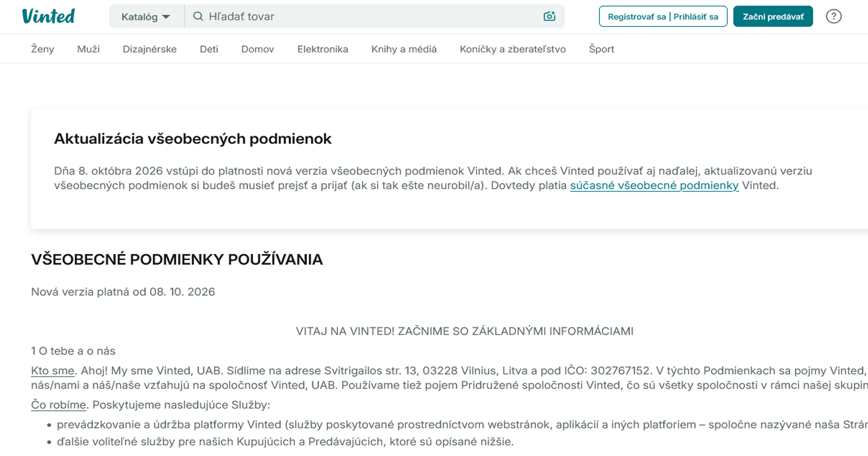Open the Knihy a médiá category
The image size is (868, 456).
pos(404,49)
